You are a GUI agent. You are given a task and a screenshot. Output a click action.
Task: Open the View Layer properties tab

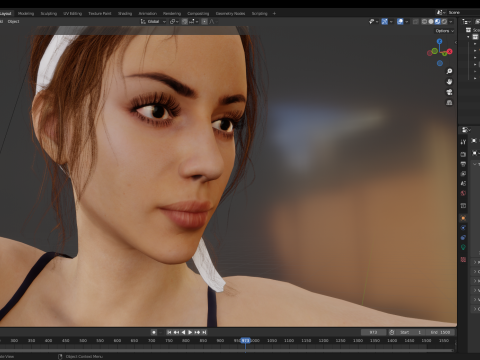[x=463, y=174]
